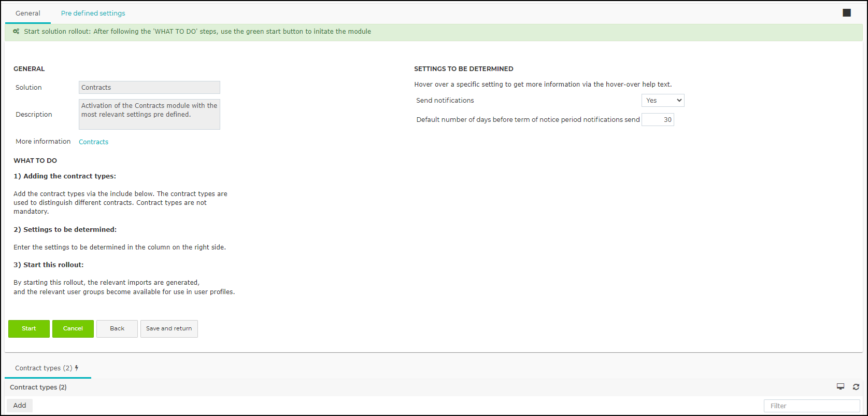Go back with the Back button
Viewport: 868px width, 416px height.
pos(117,329)
